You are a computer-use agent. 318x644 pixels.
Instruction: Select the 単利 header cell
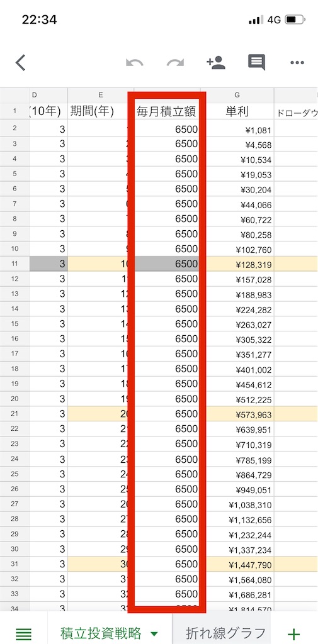[x=237, y=111]
